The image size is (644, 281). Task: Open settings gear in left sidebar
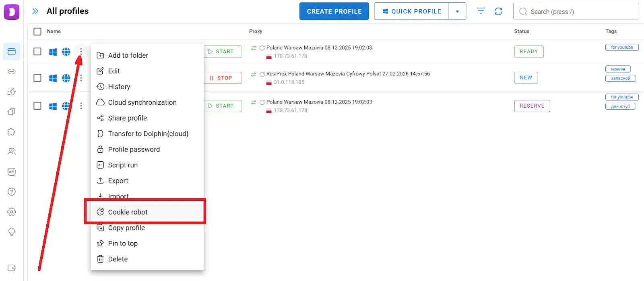click(12, 212)
